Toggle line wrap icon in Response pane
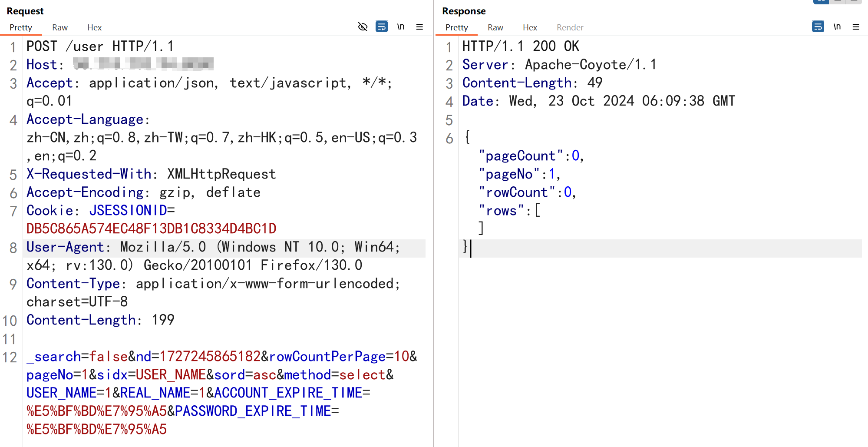The width and height of the screenshot is (868, 447). click(x=818, y=27)
